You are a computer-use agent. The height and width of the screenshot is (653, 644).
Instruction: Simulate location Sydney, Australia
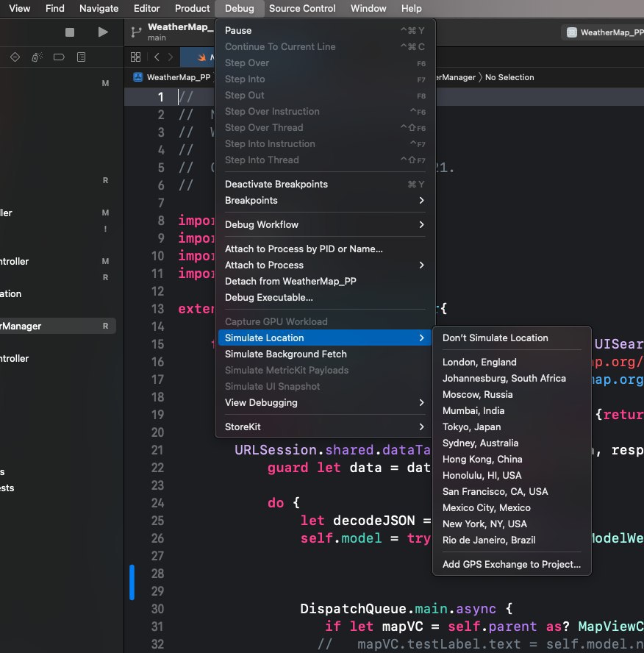click(x=512, y=443)
